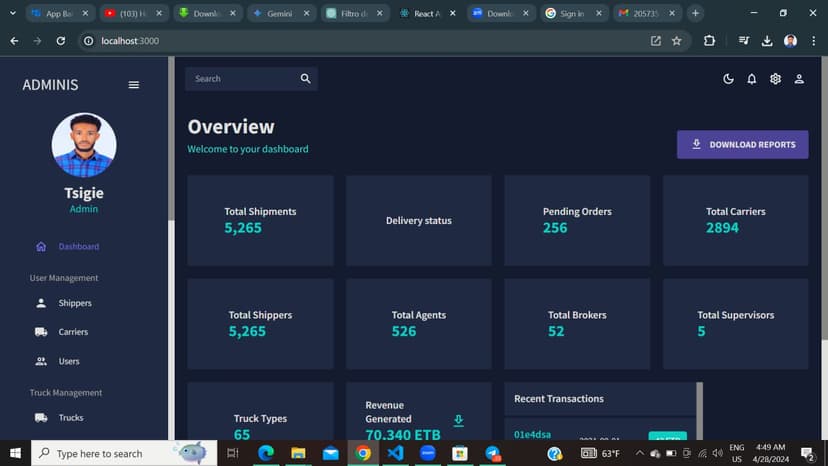Open notifications bell icon

(752, 79)
